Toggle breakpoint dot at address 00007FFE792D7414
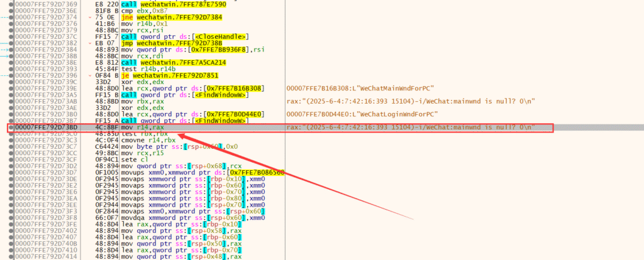The width and height of the screenshot is (644, 260). point(11,257)
